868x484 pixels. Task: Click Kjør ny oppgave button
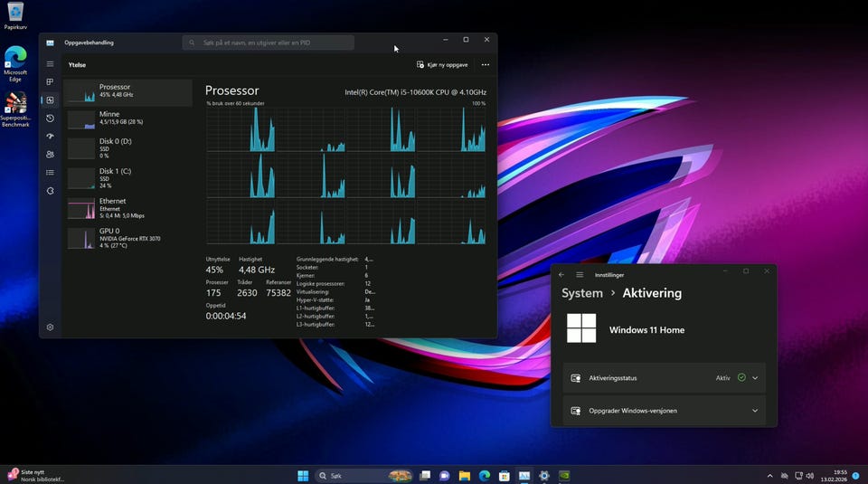pyautogui.click(x=442, y=65)
